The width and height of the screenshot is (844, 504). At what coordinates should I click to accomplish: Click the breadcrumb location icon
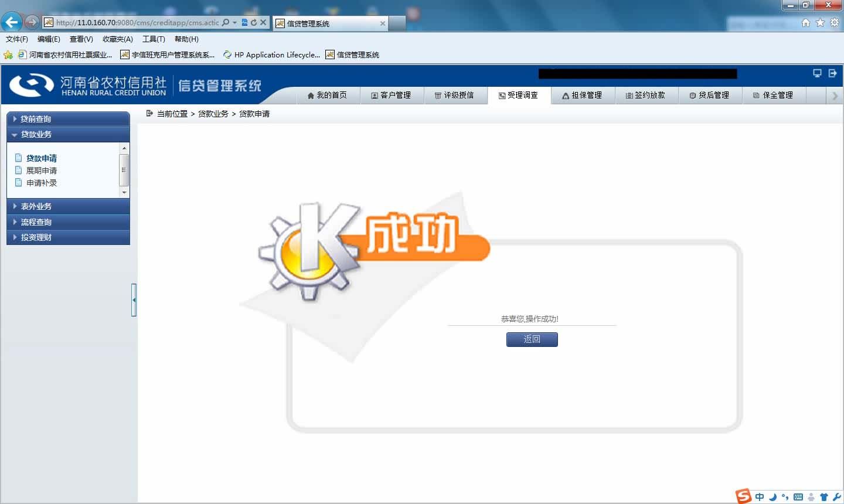[149, 113]
